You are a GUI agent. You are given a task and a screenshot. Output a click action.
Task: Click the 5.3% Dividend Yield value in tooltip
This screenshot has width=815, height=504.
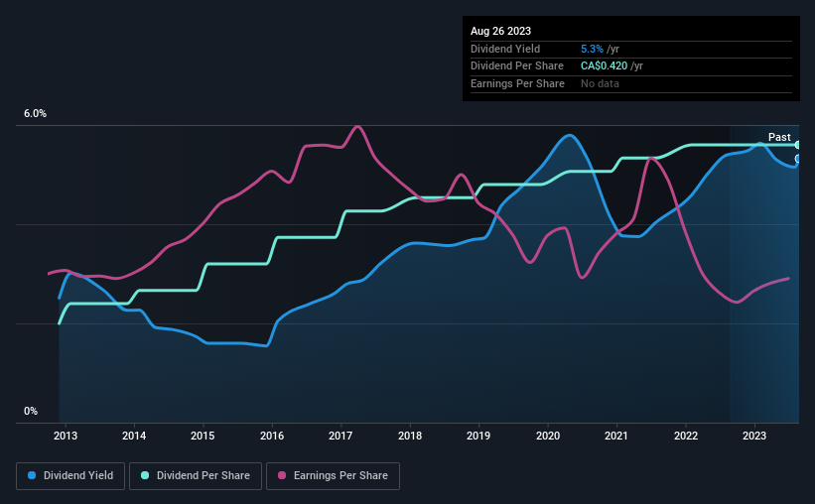point(592,49)
